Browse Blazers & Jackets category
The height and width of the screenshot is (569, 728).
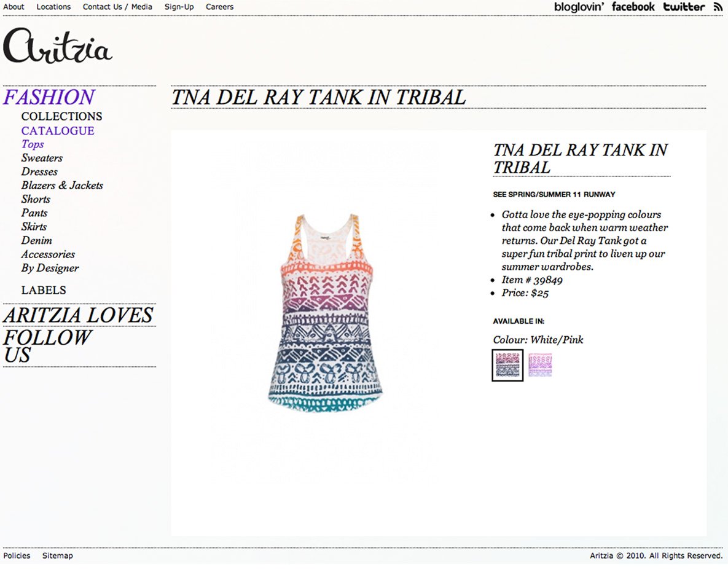point(62,186)
